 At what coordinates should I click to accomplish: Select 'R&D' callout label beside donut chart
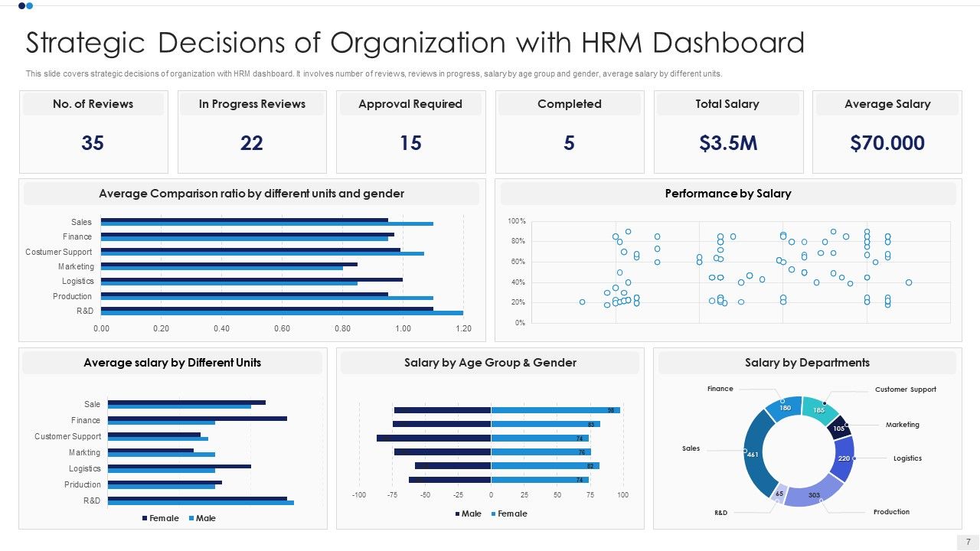click(720, 513)
